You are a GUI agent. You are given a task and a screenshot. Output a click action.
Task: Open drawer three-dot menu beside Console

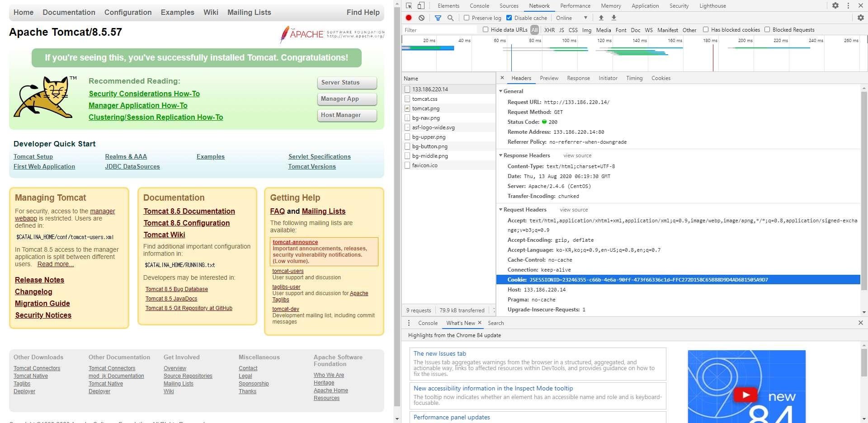pyautogui.click(x=409, y=323)
